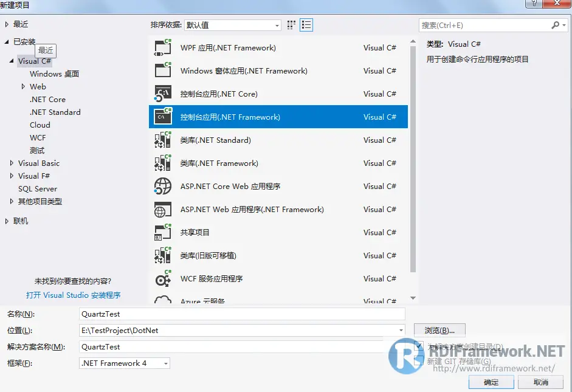Click the search magnifier icon
This screenshot has width=572, height=392.
coord(555,25)
